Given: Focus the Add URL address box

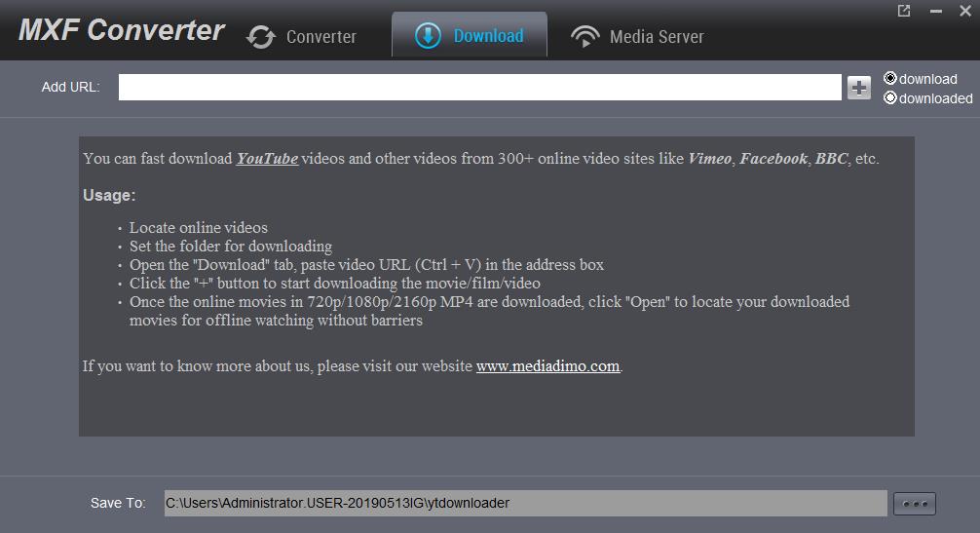Looking at the screenshot, I should [x=479, y=88].
